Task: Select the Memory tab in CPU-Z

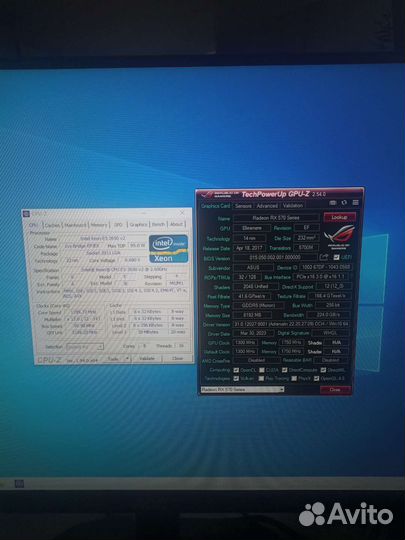Action: point(99,225)
